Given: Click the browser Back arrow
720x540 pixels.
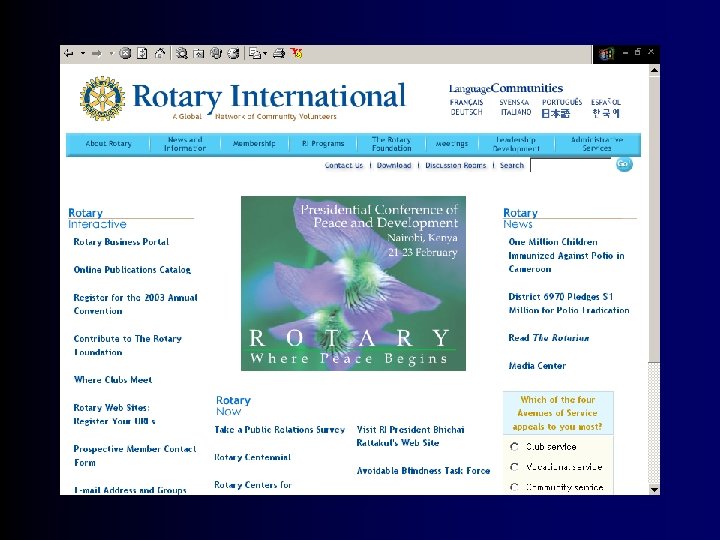Looking at the screenshot, I should 69,54.
